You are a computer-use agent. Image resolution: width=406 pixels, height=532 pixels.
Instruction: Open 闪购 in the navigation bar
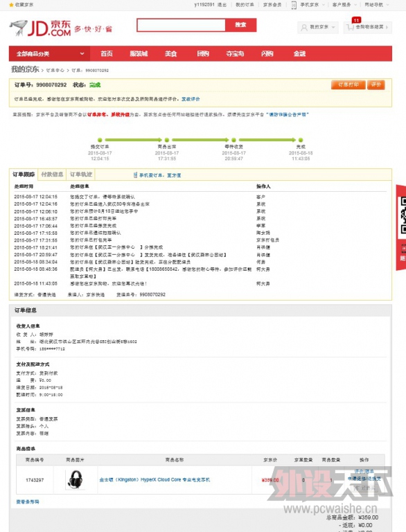tap(267, 53)
